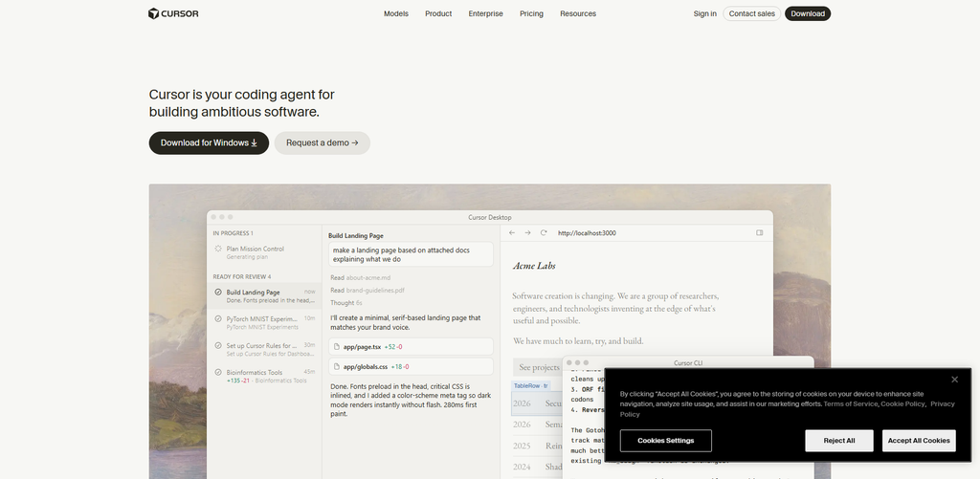Toggle the side panel icon in preview toolbar
Viewport: 980px width, 479px height.
[x=759, y=233]
